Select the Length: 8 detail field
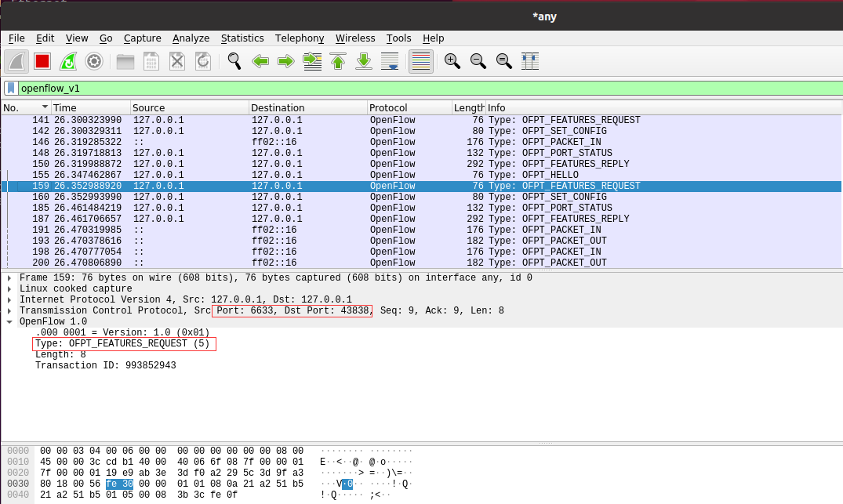This screenshot has width=843, height=504. coord(60,354)
